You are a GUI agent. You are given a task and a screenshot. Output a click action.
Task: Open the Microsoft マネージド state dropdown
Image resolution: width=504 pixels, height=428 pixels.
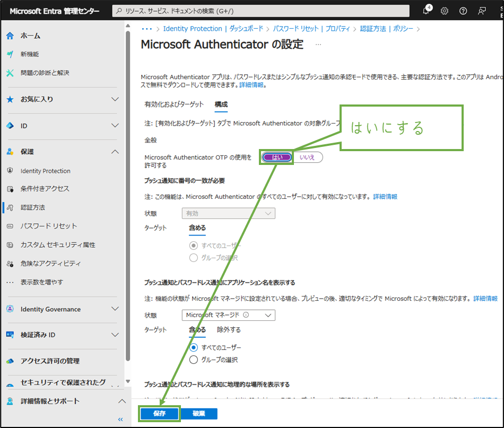point(229,315)
